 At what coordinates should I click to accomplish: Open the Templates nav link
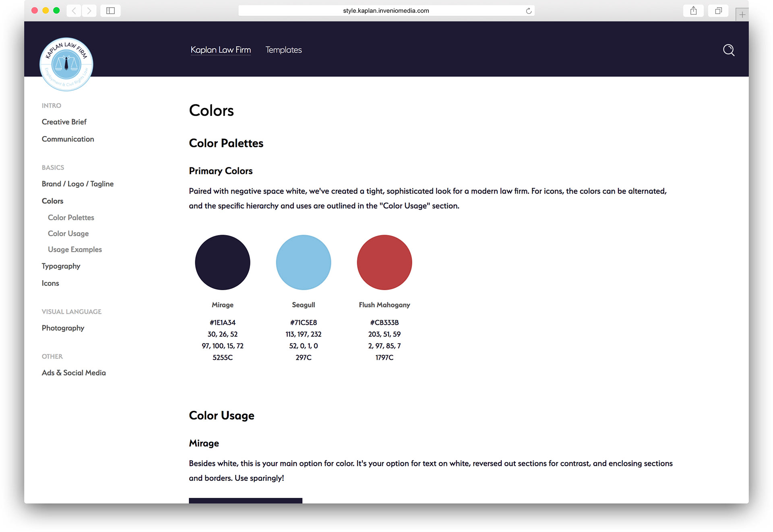[283, 50]
